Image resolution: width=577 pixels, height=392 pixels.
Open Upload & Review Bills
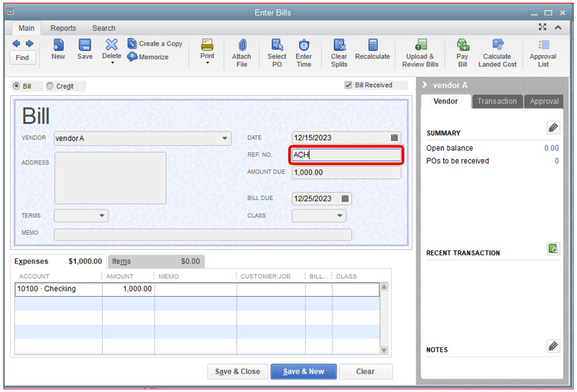420,46
